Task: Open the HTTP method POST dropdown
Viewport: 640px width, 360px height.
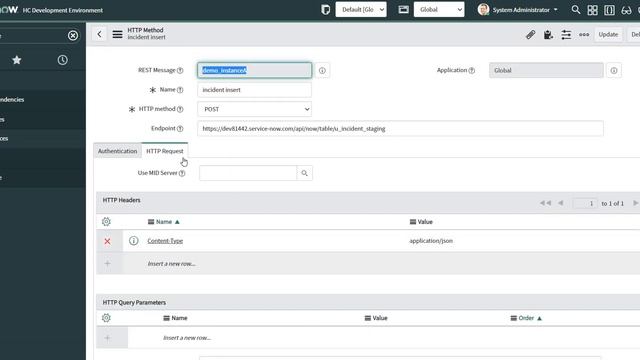Action: click(x=254, y=109)
